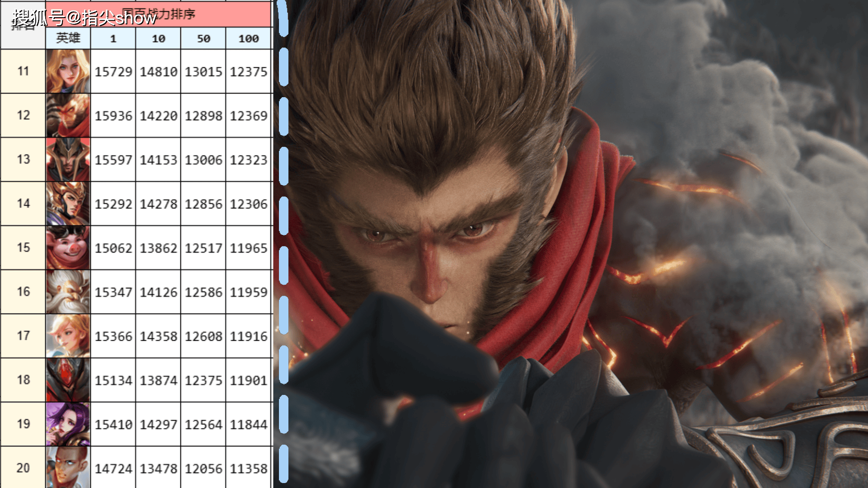Select the cell with value 15292
This screenshot has height=488, width=868.
[113, 204]
